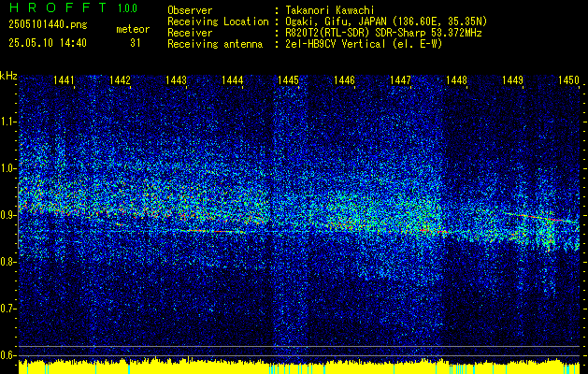Select the filename 2505101440.png
The image size is (588, 374).
pos(48,25)
